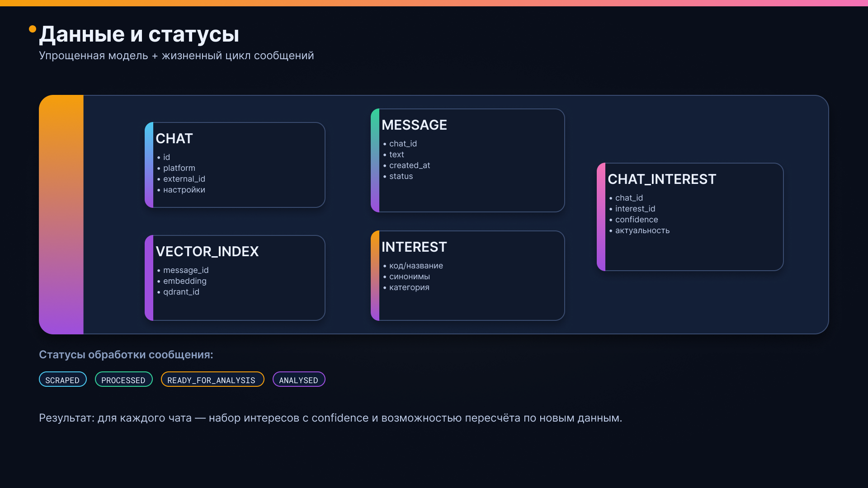This screenshot has height=488, width=868.
Task: Click the orange-purple gradient sidebar strip
Action: point(61,215)
